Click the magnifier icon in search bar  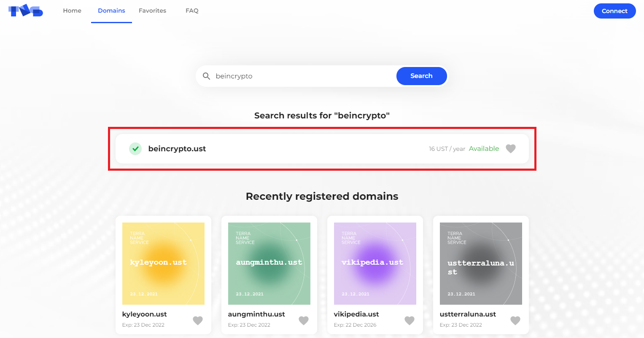(206, 76)
